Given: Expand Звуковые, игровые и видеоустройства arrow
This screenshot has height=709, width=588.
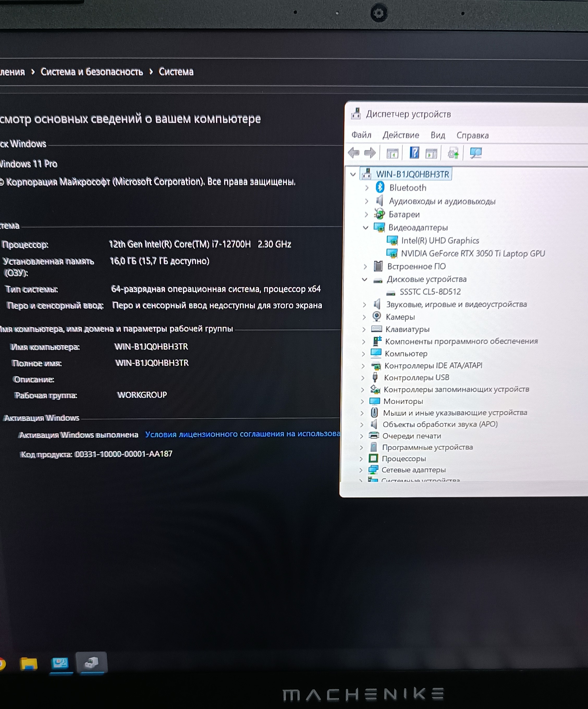Looking at the screenshot, I should tap(364, 305).
